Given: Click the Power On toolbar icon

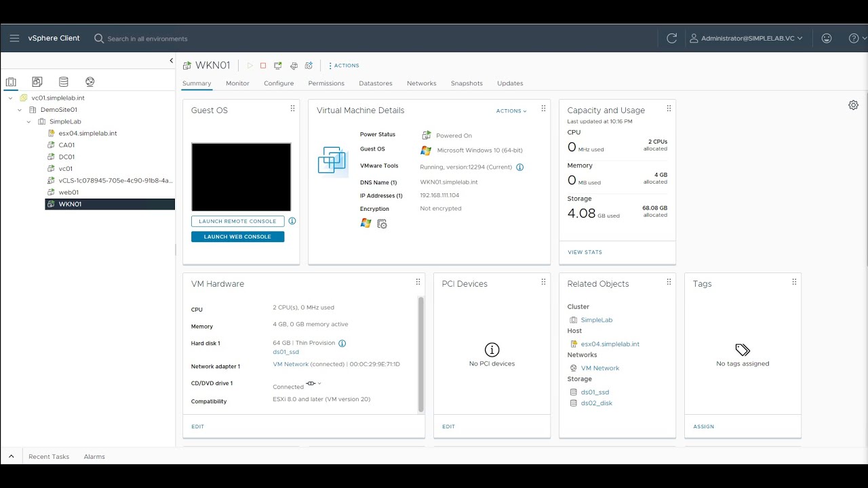Looking at the screenshot, I should (250, 66).
